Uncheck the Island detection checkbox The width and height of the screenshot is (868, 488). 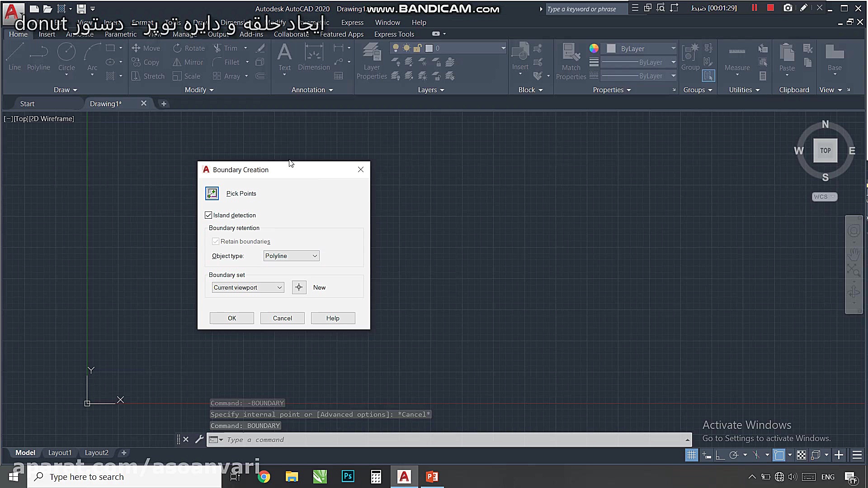pyautogui.click(x=208, y=215)
